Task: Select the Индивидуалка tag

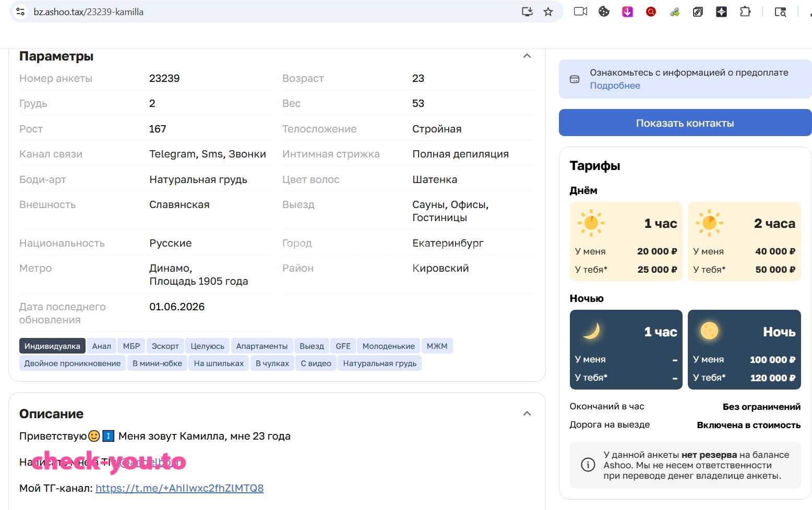Action: pyautogui.click(x=52, y=346)
